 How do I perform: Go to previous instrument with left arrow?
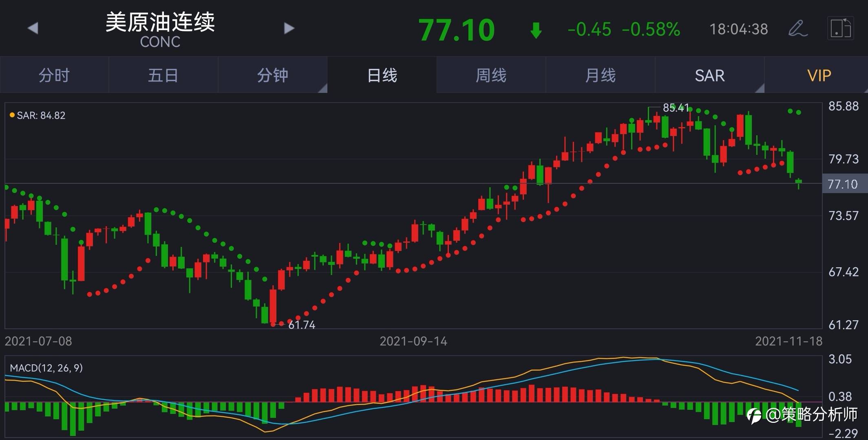[33, 28]
